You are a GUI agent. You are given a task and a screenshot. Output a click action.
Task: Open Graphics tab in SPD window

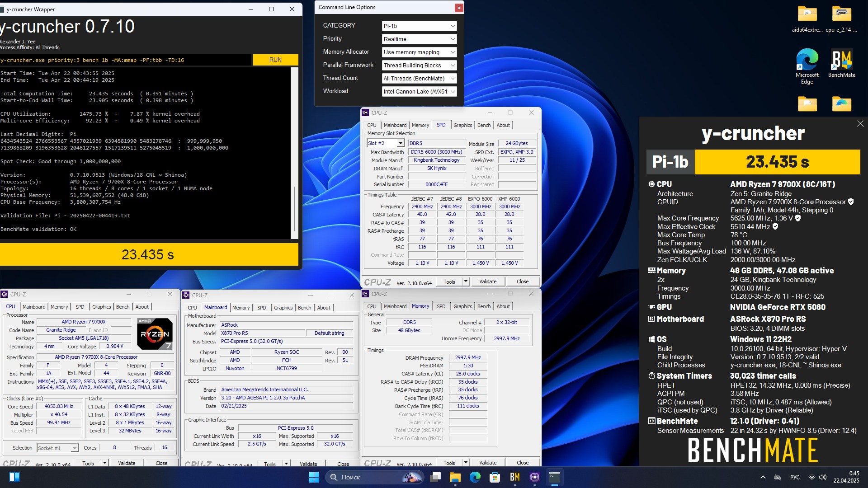(462, 125)
